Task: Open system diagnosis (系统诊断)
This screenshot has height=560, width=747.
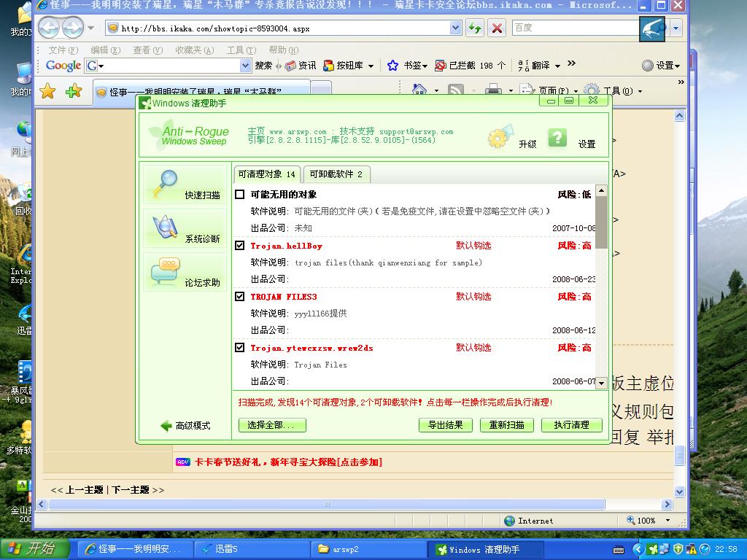Action: [185, 228]
